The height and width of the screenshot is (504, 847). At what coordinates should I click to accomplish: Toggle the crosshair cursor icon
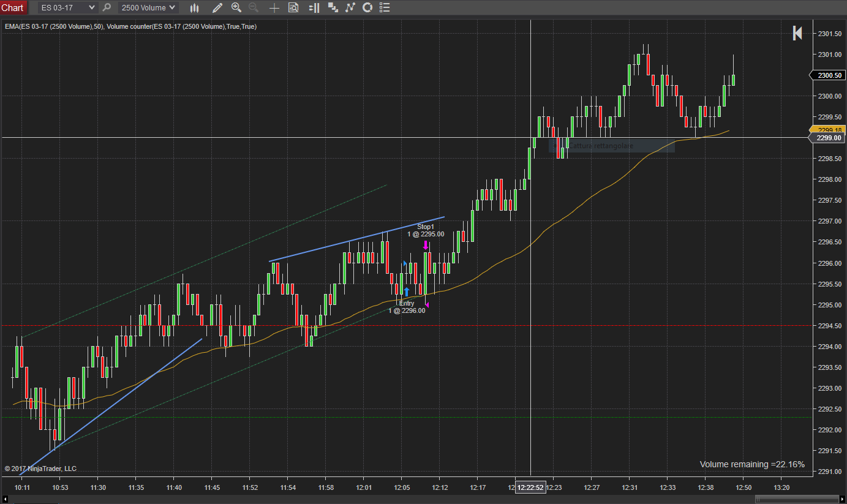point(274,8)
